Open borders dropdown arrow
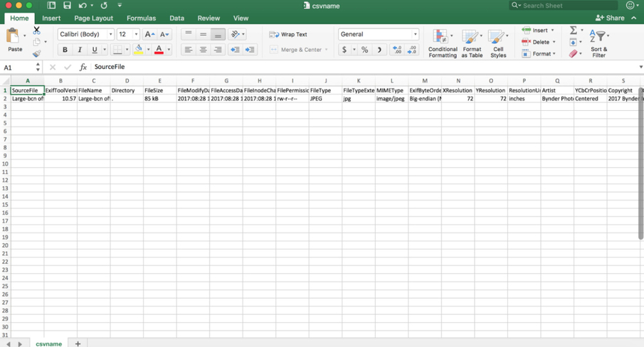This screenshot has height=347, width=644. 127,50
